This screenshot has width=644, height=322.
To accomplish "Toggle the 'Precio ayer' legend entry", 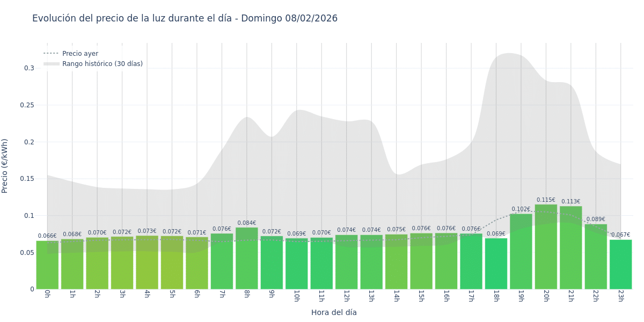I will click(80, 54).
